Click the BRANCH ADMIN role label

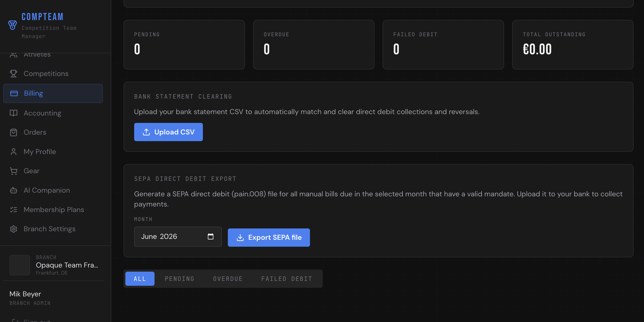30,303
